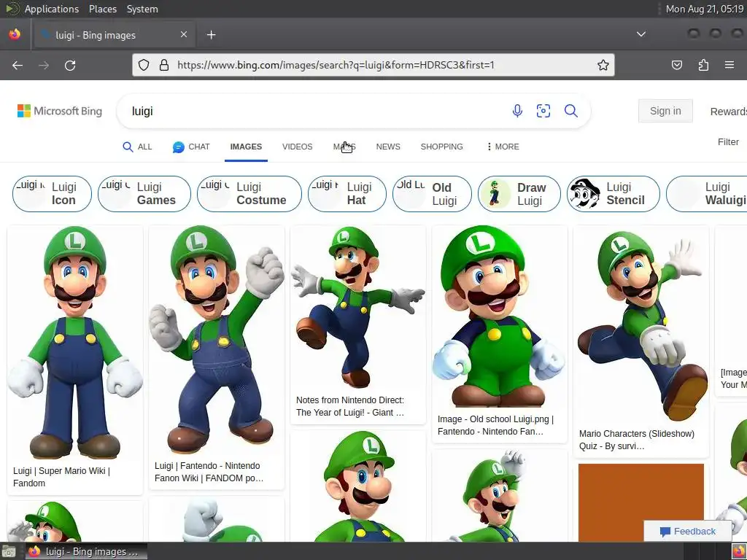Select the Draw Luigi suggestion chip
The image size is (747, 560).
(519, 194)
